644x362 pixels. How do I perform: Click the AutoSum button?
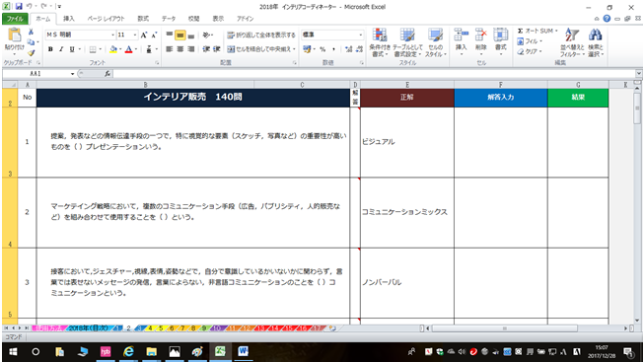click(537, 32)
